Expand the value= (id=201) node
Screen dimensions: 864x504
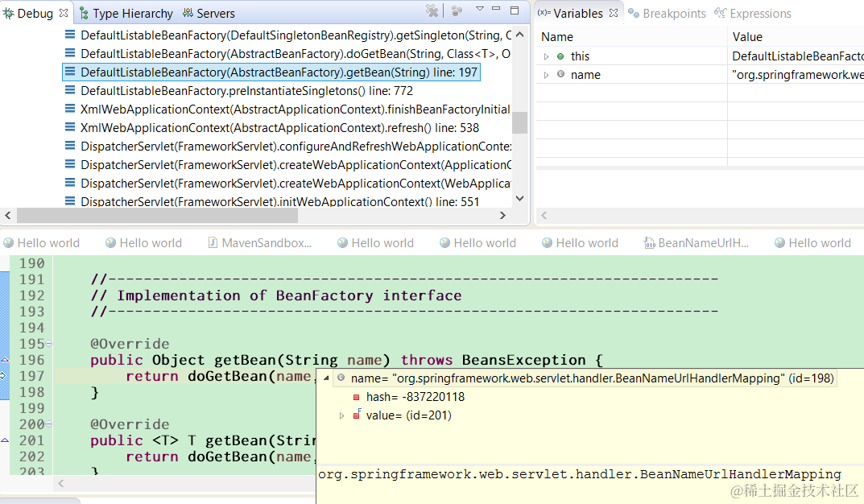click(341, 416)
